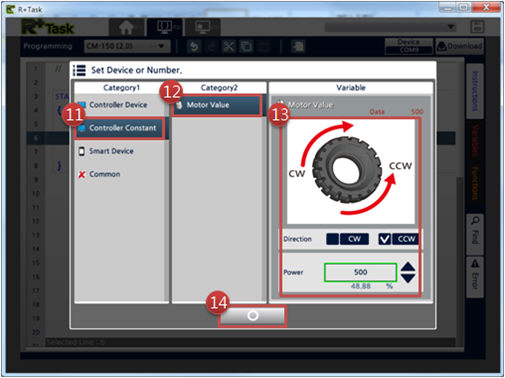Click the undo arrow toolbar icon
This screenshot has height=378, width=505.
pyautogui.click(x=194, y=46)
